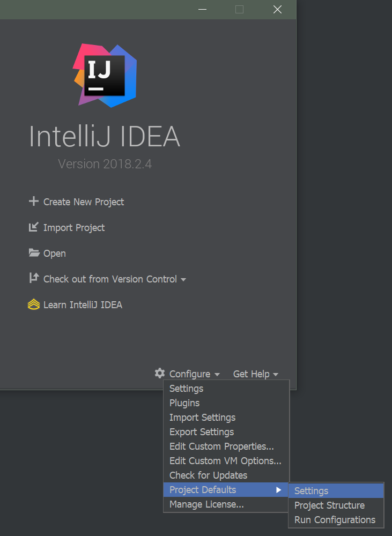Image resolution: width=392 pixels, height=536 pixels.
Task: Choose Settings in the Project Defaults submenu
Action: tap(336, 491)
